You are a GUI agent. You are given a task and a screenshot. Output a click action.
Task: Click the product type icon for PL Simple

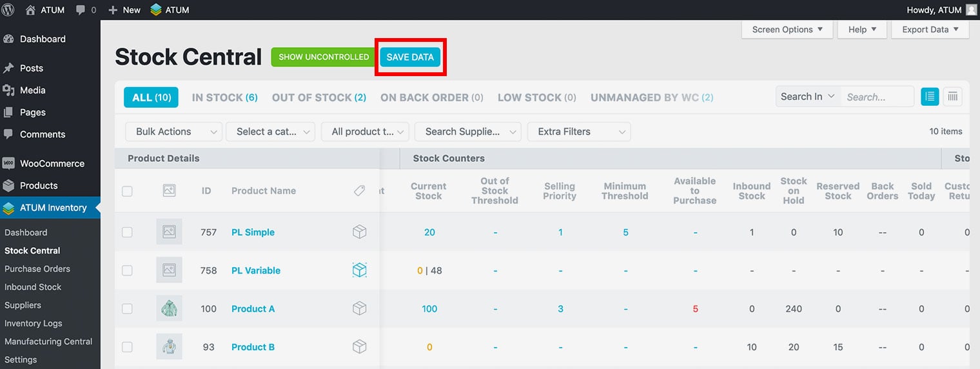360,232
